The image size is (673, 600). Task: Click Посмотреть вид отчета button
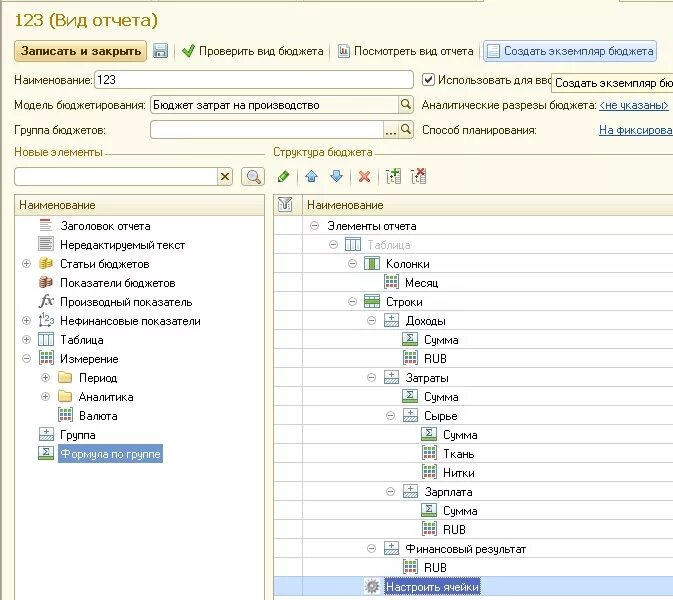click(x=406, y=51)
